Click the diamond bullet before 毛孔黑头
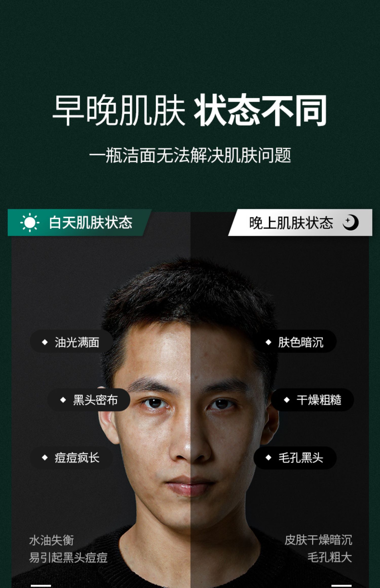The height and width of the screenshot is (588, 380). pyautogui.click(x=269, y=458)
